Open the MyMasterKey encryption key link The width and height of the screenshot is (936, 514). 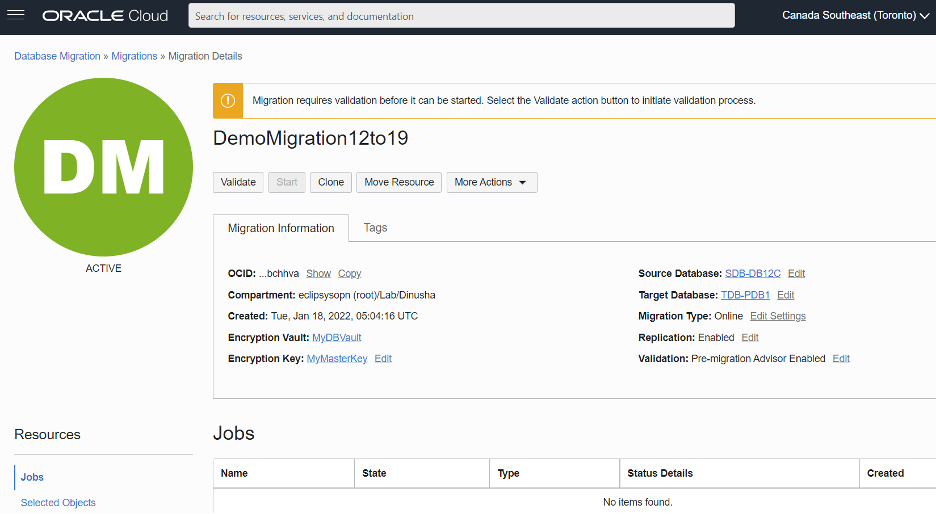coord(337,359)
